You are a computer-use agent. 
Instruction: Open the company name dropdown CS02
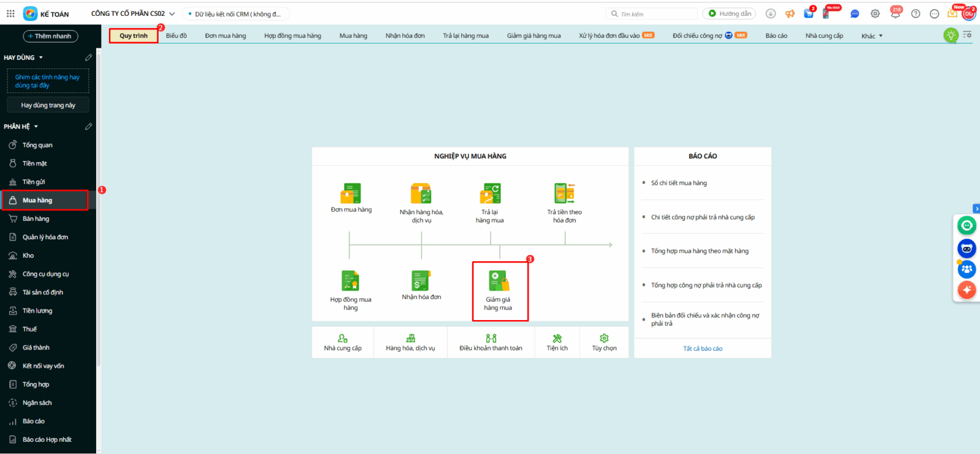133,13
